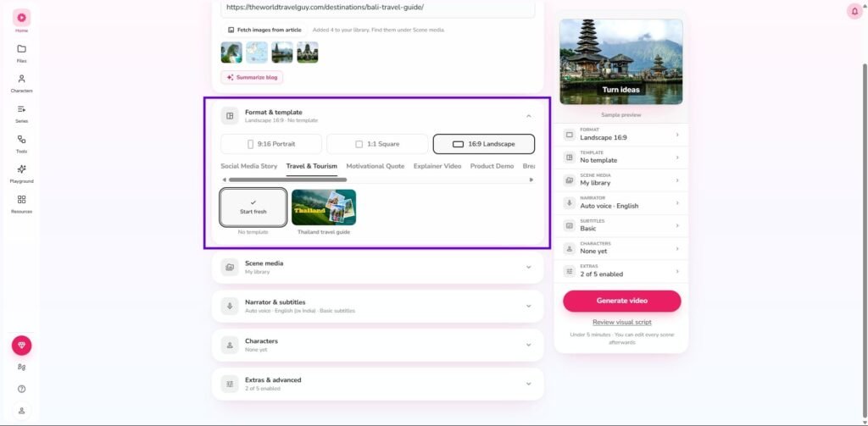This screenshot has width=868, height=426.
Task: Click the Generate video button
Action: [621, 301]
